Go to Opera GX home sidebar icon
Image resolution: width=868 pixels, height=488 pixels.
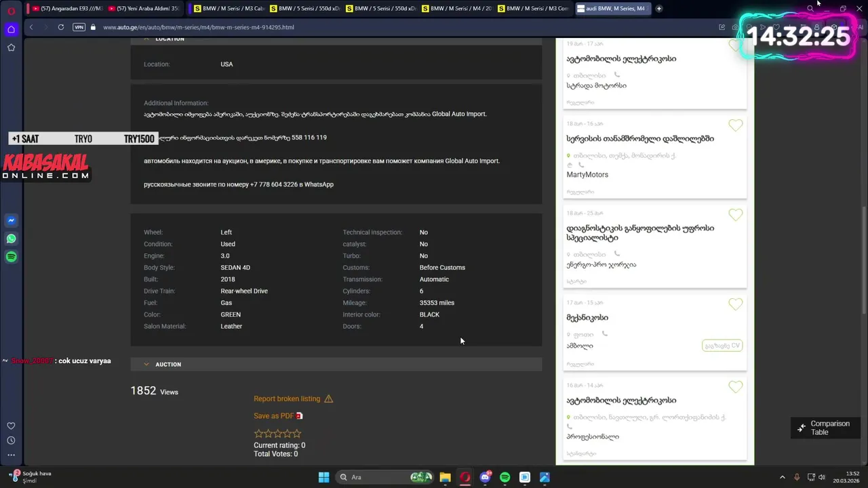pos(11,29)
